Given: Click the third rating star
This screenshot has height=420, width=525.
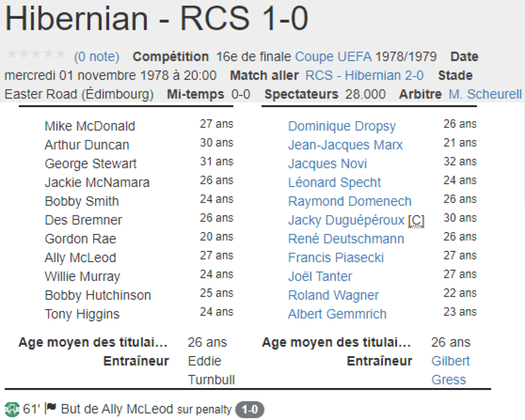Looking at the screenshot, I should [36, 54].
